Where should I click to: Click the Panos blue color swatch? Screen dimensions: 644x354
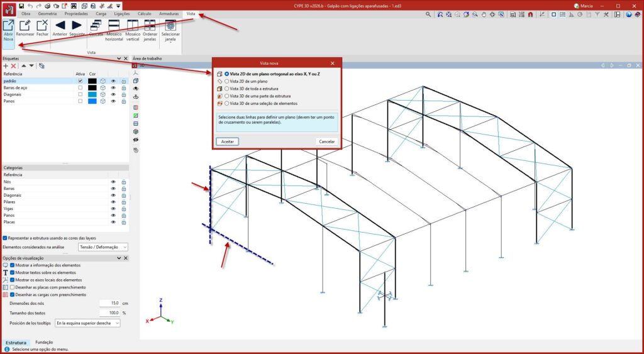(x=92, y=101)
